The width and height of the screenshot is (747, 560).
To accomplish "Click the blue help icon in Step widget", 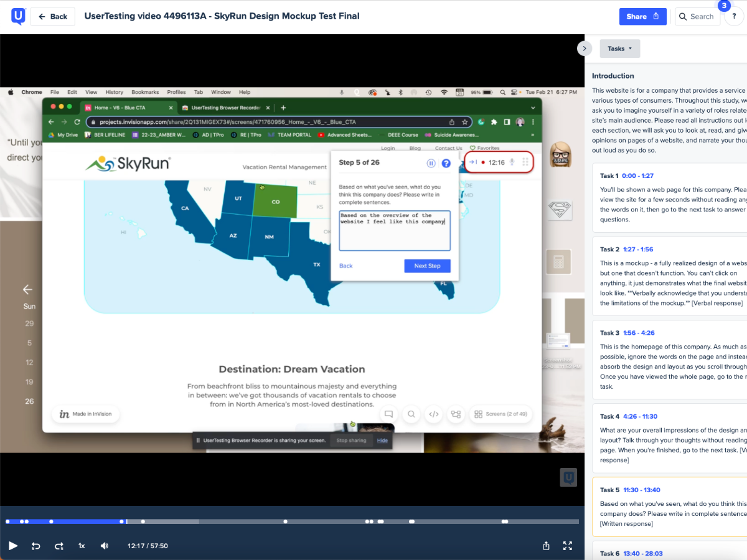I will [446, 163].
